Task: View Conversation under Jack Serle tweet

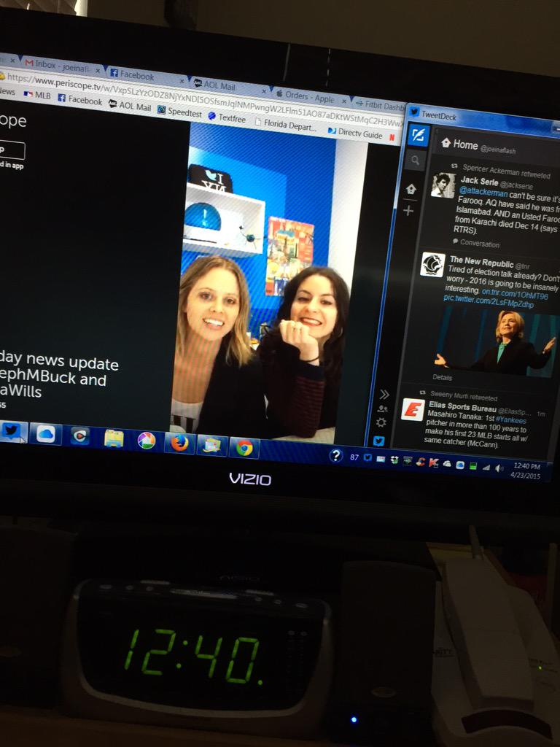Action: [476, 243]
